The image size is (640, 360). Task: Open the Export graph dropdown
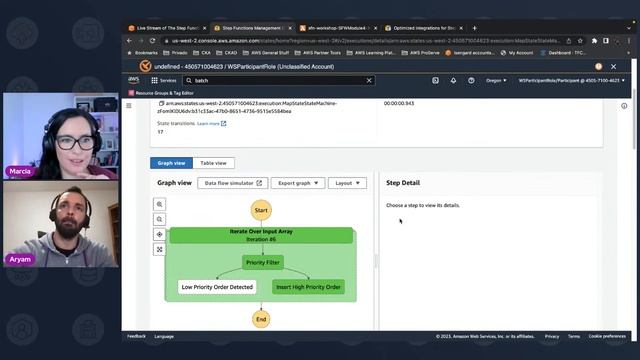pos(298,183)
